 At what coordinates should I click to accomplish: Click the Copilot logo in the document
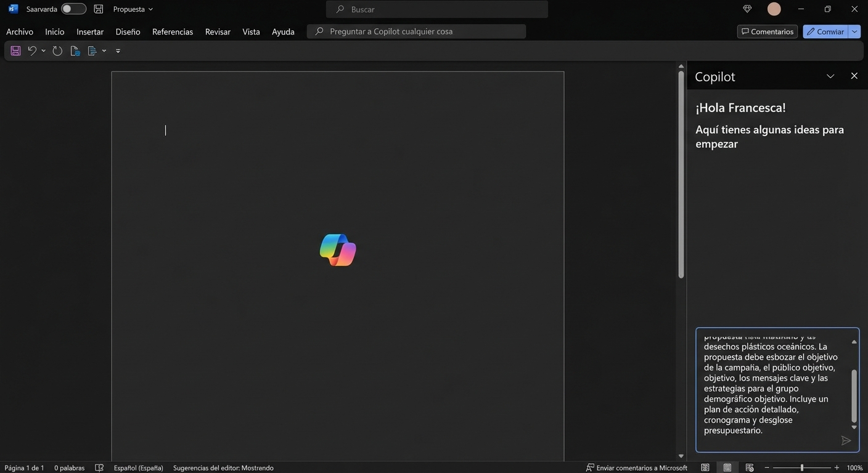pyautogui.click(x=338, y=250)
